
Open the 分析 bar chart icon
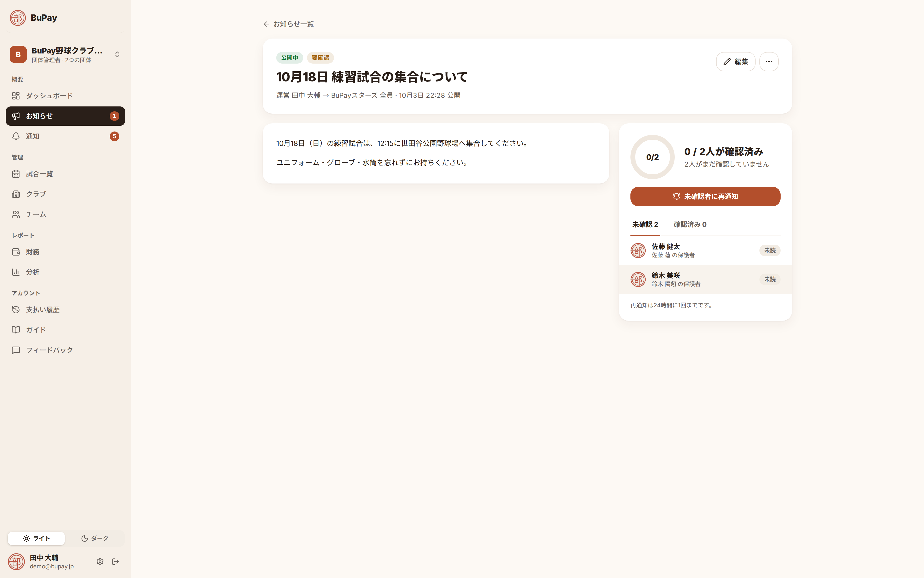tap(16, 272)
